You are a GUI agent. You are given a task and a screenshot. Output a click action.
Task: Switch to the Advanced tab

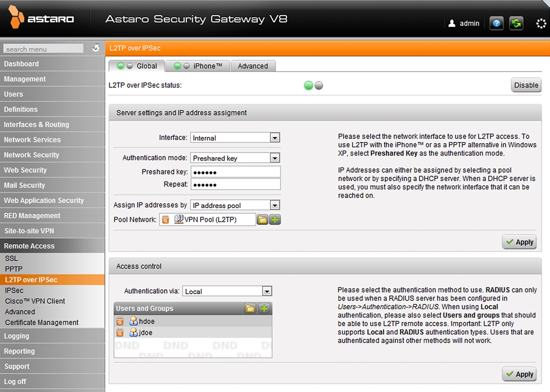pos(252,66)
